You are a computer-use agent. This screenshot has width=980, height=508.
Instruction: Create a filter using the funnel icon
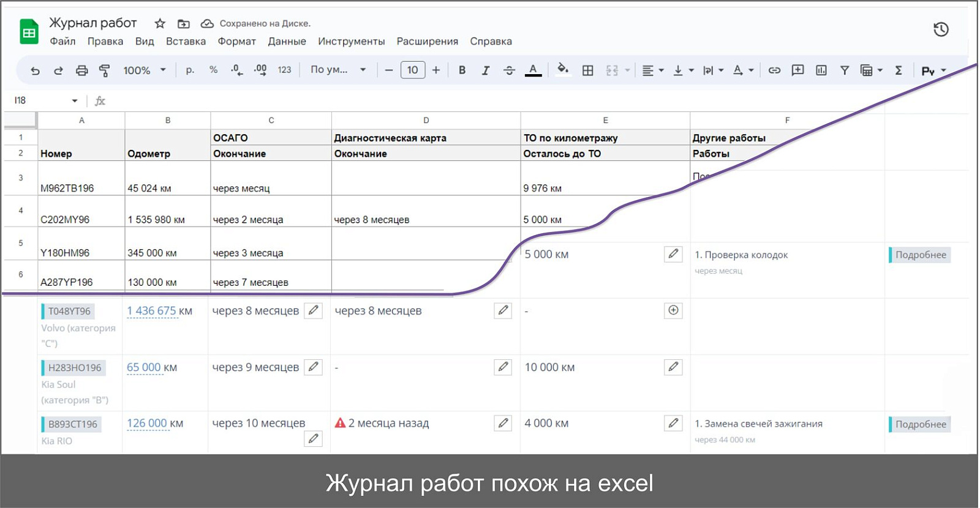click(845, 70)
